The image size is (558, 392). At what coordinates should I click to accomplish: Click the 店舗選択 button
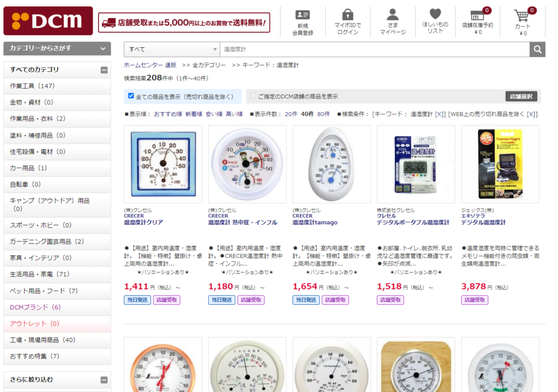coord(521,96)
